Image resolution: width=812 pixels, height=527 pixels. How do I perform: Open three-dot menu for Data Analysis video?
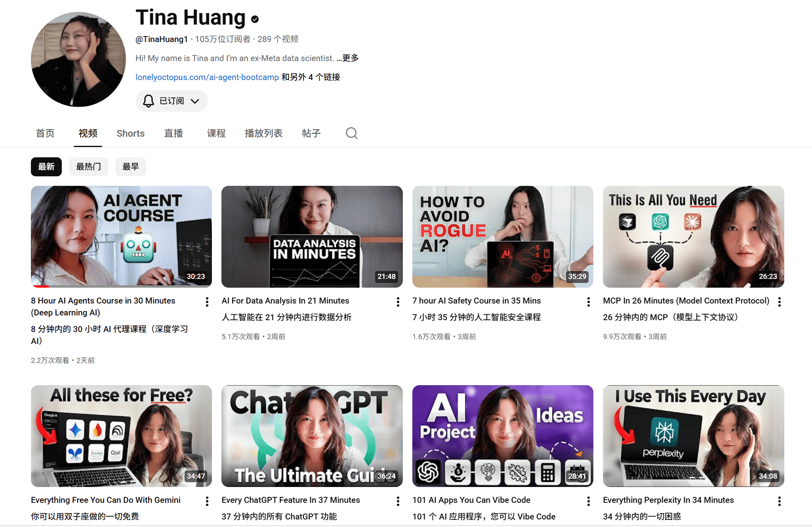click(398, 302)
